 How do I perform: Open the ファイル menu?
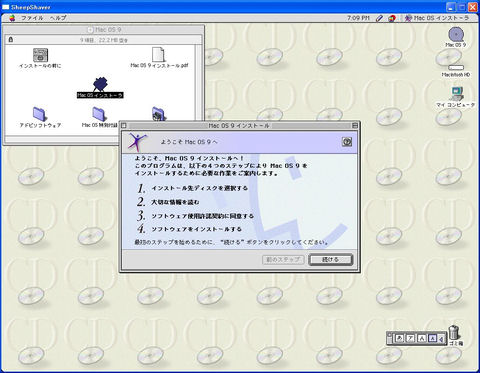click(32, 18)
